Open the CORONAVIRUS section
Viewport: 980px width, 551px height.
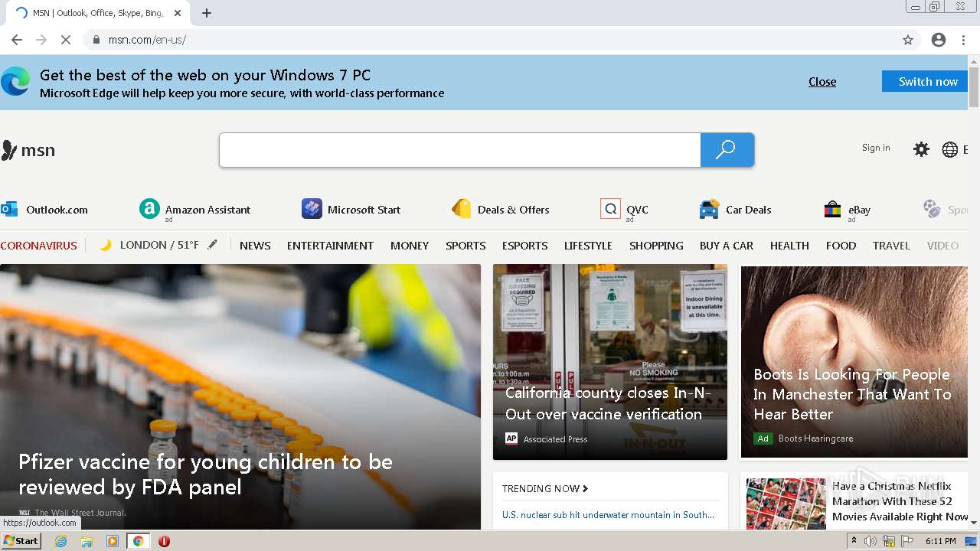click(39, 246)
